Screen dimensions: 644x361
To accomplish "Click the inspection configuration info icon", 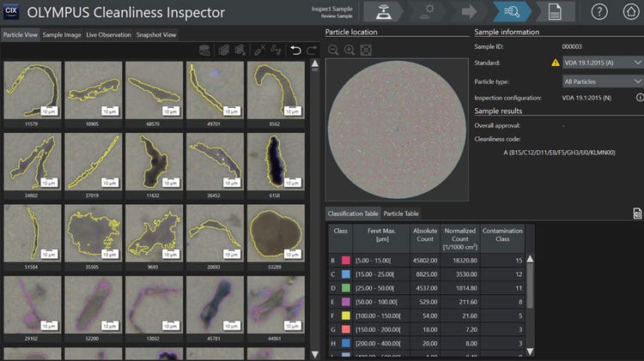I will pyautogui.click(x=641, y=97).
